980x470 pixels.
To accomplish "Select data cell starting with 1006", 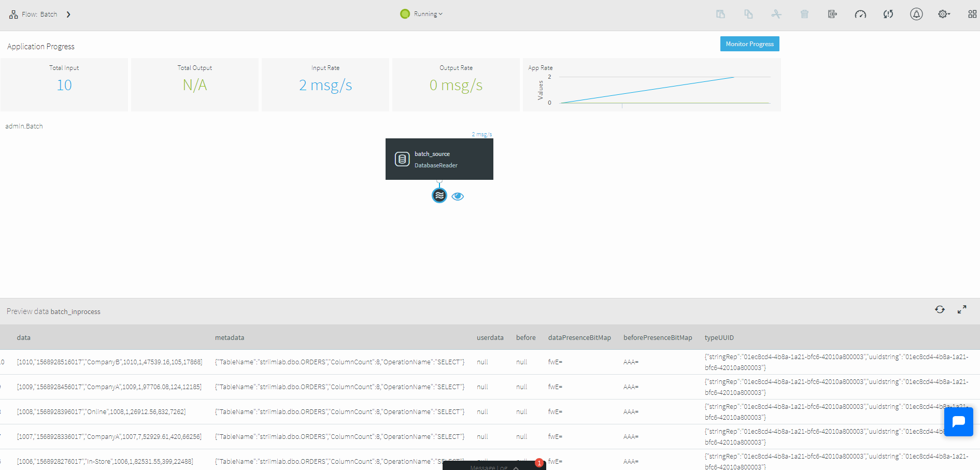I will [x=105, y=461].
